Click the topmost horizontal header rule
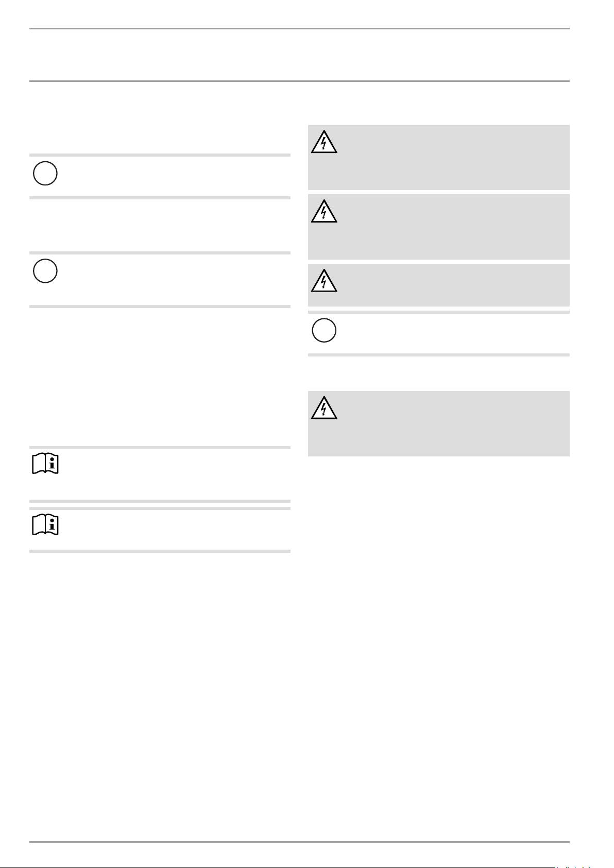Viewport: 614px width, 868px height. pyautogui.click(x=299, y=29)
